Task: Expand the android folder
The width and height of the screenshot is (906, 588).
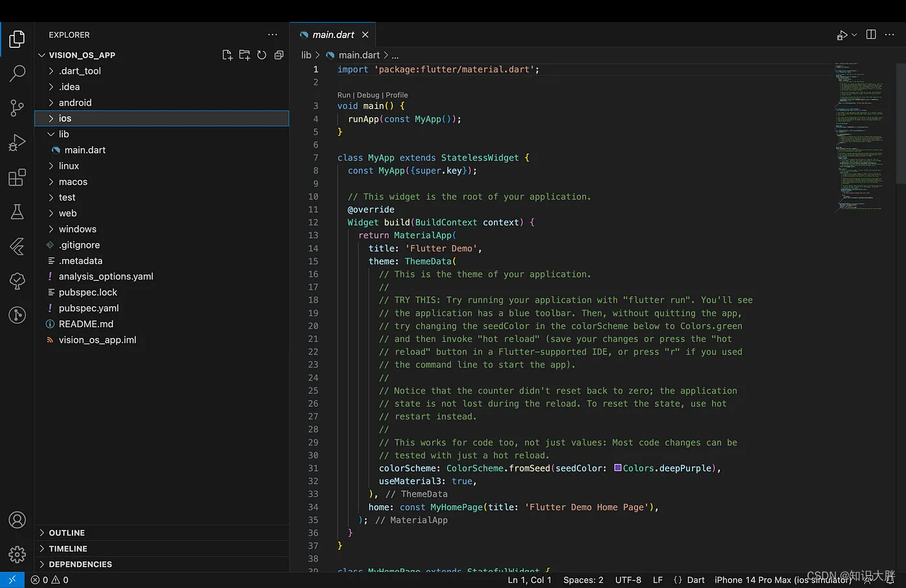Action: pos(162,103)
